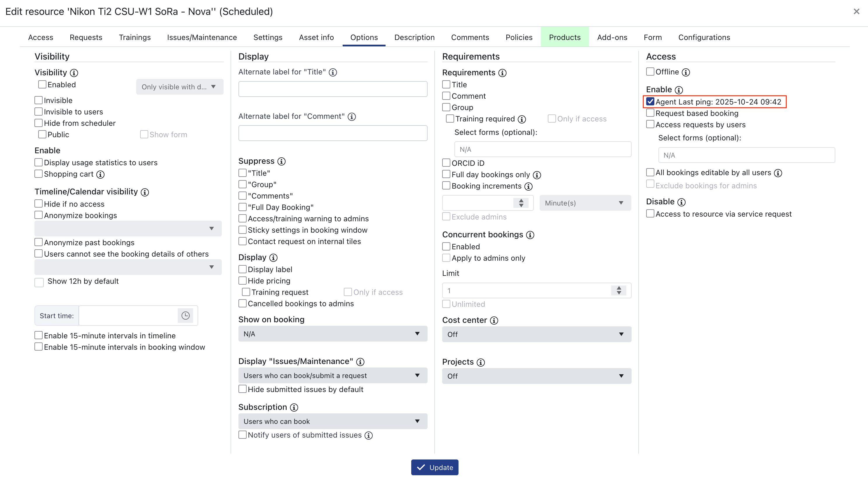
Task: Close the Edit resource dialog
Action: [856, 11]
